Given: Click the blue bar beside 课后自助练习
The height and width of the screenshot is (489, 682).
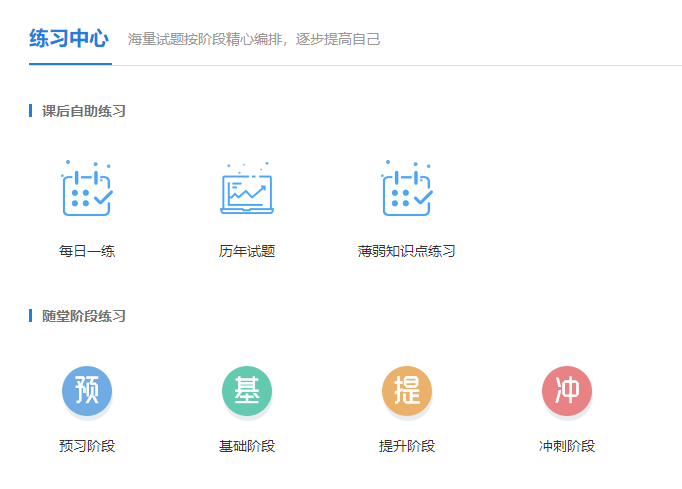Looking at the screenshot, I should tap(31, 111).
